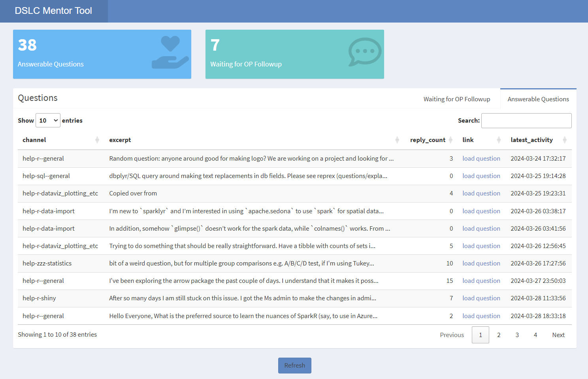Switch to Waiting for OP Followup tab
The height and width of the screenshot is (379, 588).
[456, 99]
